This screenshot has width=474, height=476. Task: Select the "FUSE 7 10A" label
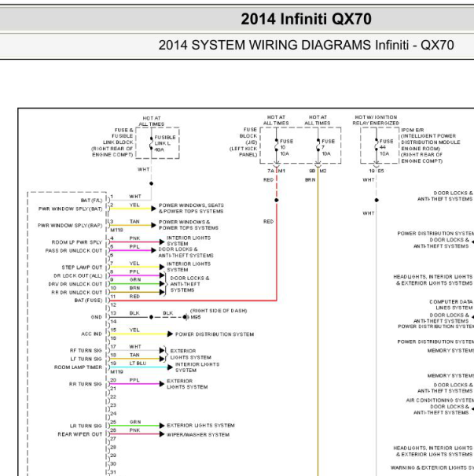click(328, 147)
